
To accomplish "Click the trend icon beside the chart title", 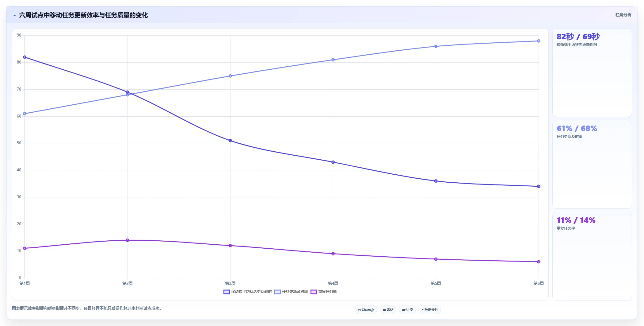I will (15, 15).
